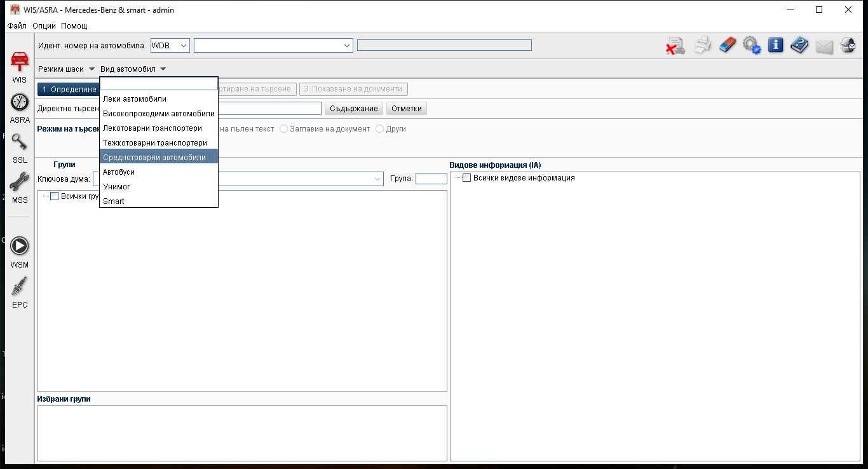Viewport: 868px width, 469px height.
Task: Choose 'Автобуси' from vehicle list
Action: pyautogui.click(x=159, y=172)
